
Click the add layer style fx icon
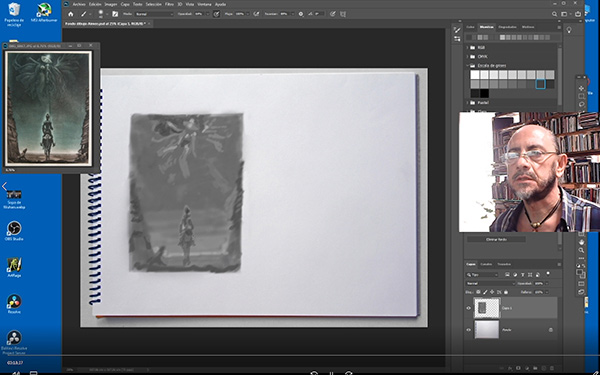pyautogui.click(x=510, y=368)
